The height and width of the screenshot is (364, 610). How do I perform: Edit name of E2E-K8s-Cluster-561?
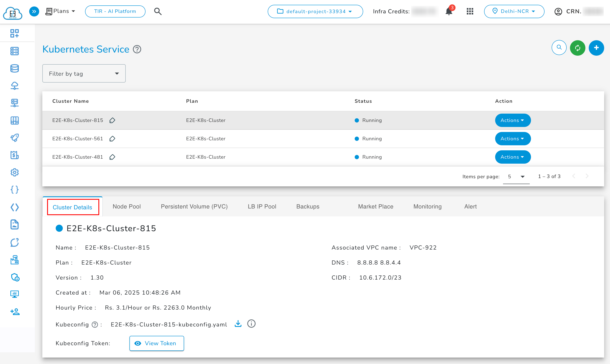(112, 139)
